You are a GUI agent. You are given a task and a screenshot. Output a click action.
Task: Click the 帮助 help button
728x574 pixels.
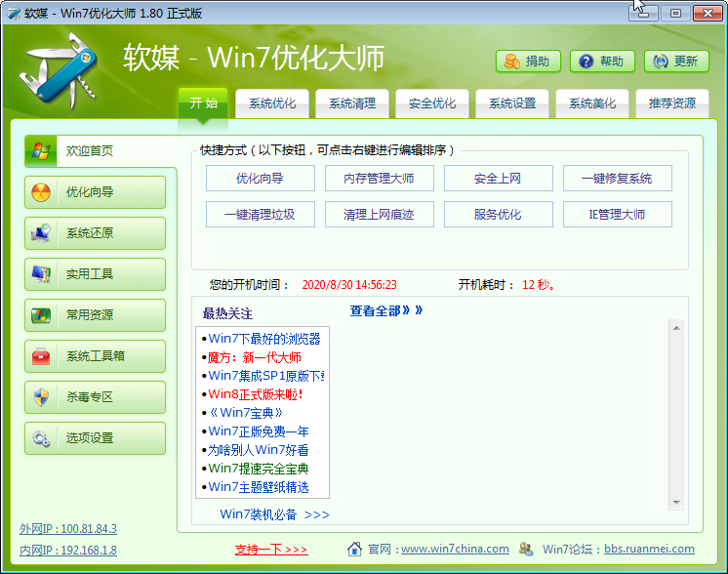coord(602,61)
